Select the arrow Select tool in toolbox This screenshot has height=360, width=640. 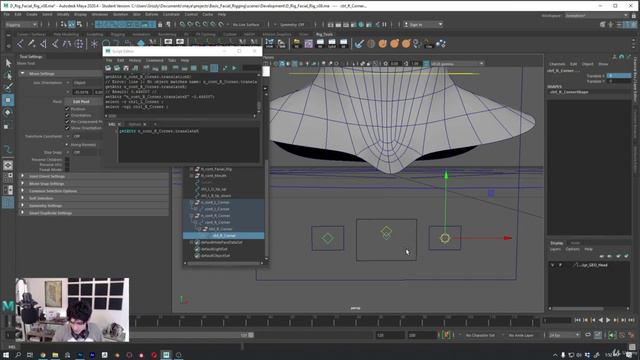[x=8, y=63]
